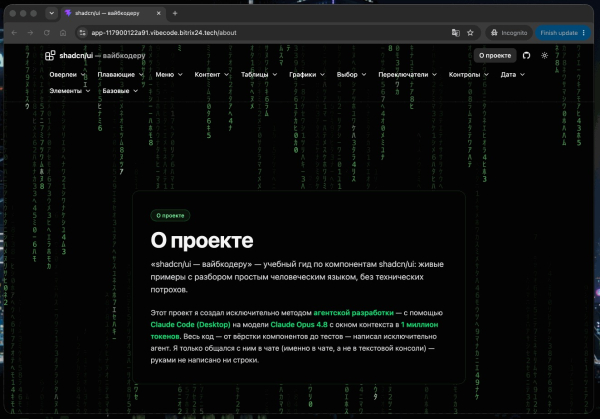Expand the Меню dropdown
This screenshot has height=419, width=600.
(x=169, y=75)
